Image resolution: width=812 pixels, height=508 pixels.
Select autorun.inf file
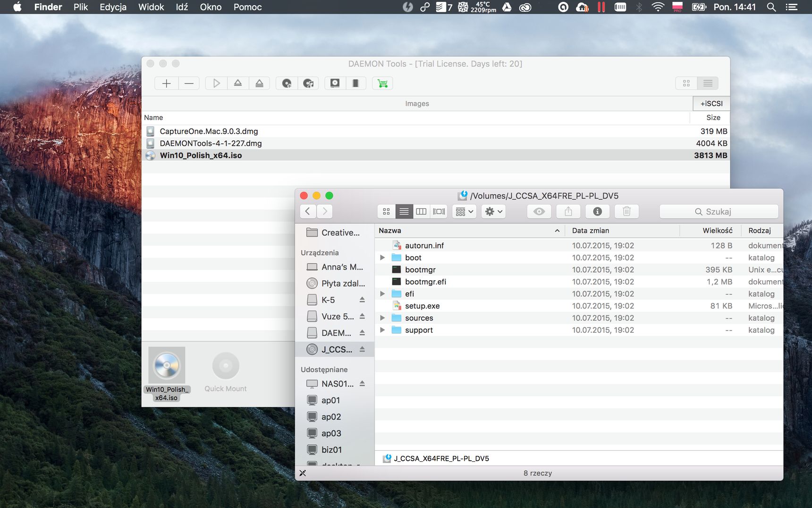(x=579, y=246)
